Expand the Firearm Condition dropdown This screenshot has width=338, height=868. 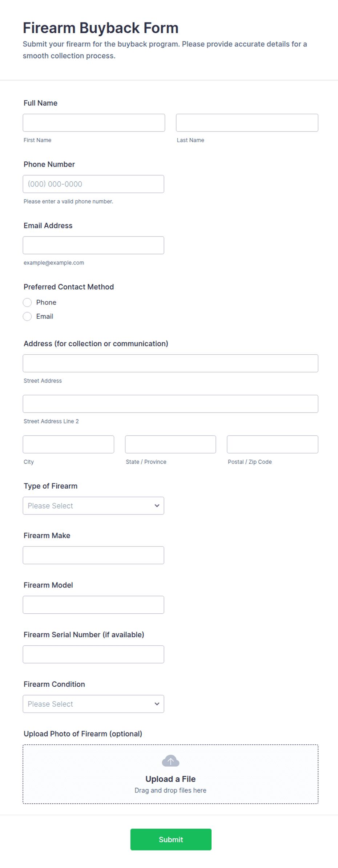pos(93,704)
